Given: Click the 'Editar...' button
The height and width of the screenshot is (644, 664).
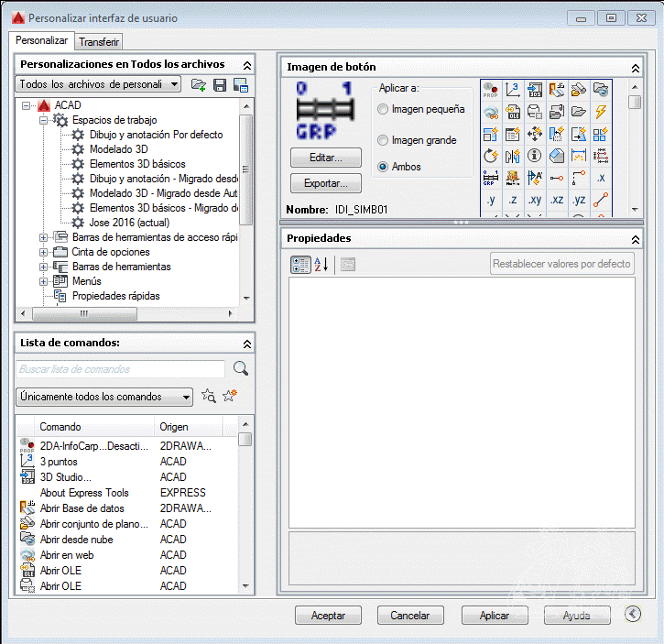Looking at the screenshot, I should (326, 158).
